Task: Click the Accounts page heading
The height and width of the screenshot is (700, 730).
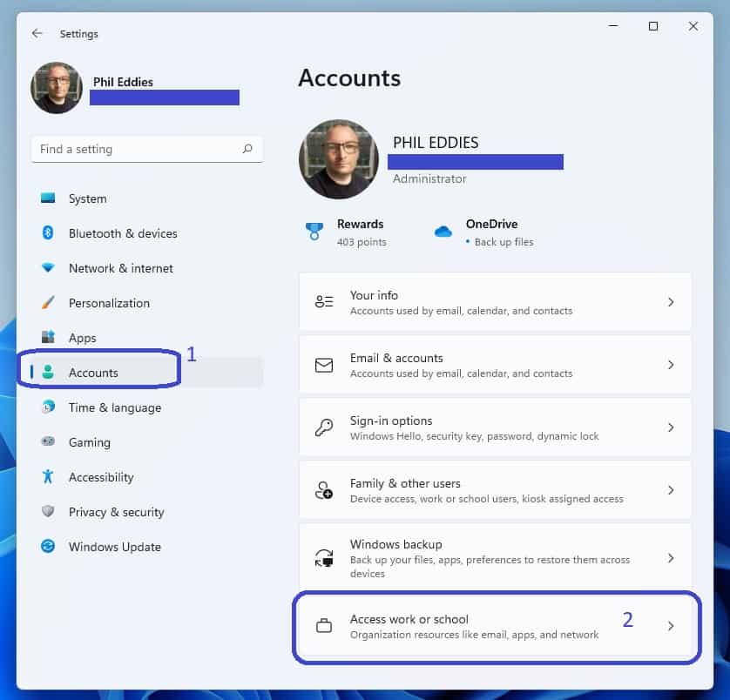Action: point(349,77)
